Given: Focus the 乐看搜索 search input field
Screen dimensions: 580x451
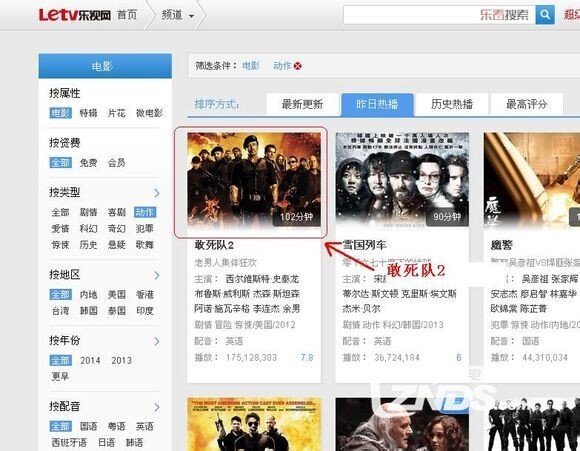Looking at the screenshot, I should click(x=439, y=15).
